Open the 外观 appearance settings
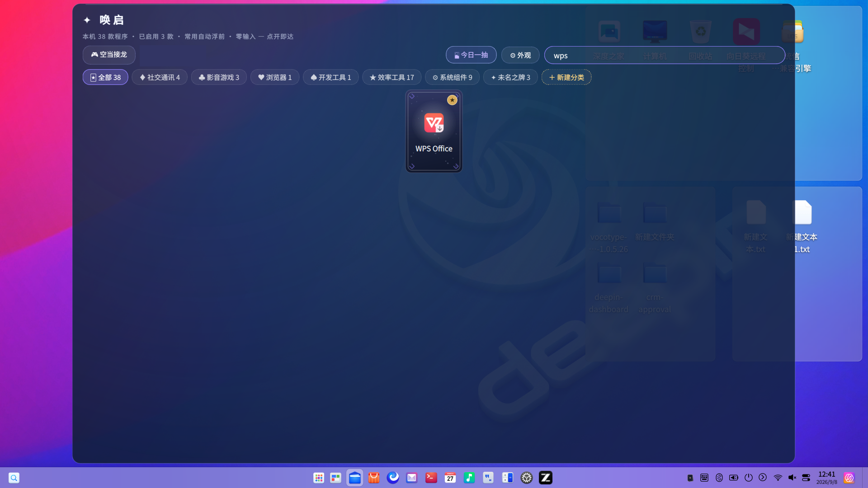The height and width of the screenshot is (488, 868). point(520,55)
